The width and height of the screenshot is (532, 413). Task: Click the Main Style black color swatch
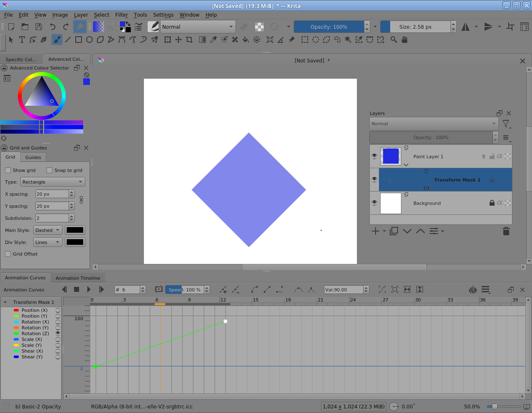pyautogui.click(x=75, y=230)
